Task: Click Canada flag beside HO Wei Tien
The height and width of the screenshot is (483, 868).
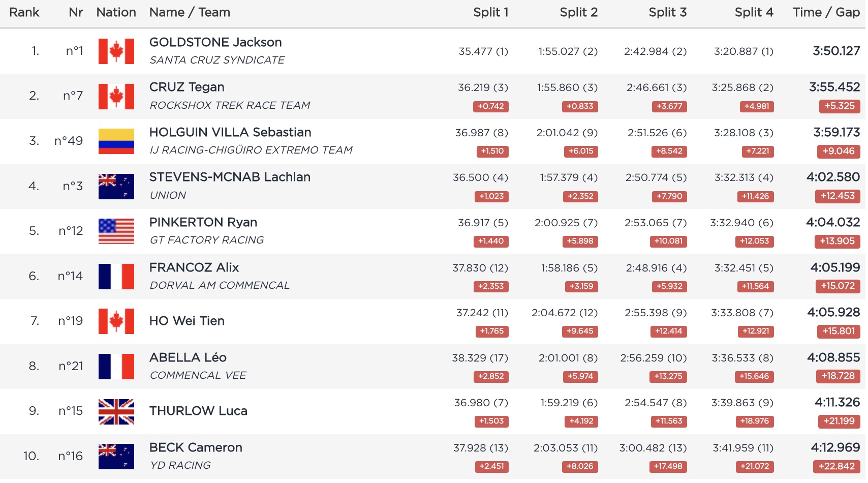Action: [x=116, y=321]
